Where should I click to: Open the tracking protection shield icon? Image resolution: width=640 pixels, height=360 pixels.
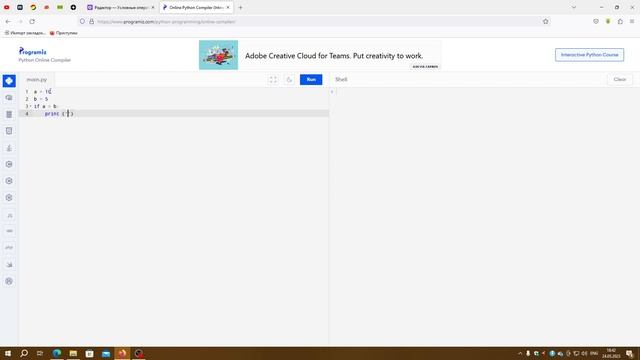point(82,21)
